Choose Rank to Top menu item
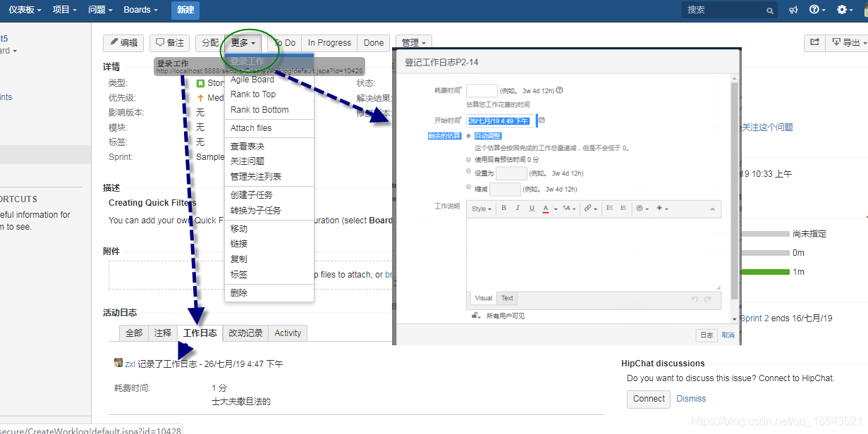The height and width of the screenshot is (434, 868). (x=269, y=94)
